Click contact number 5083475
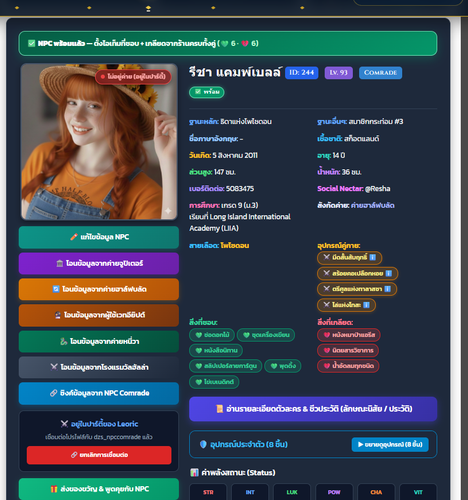 (240, 189)
